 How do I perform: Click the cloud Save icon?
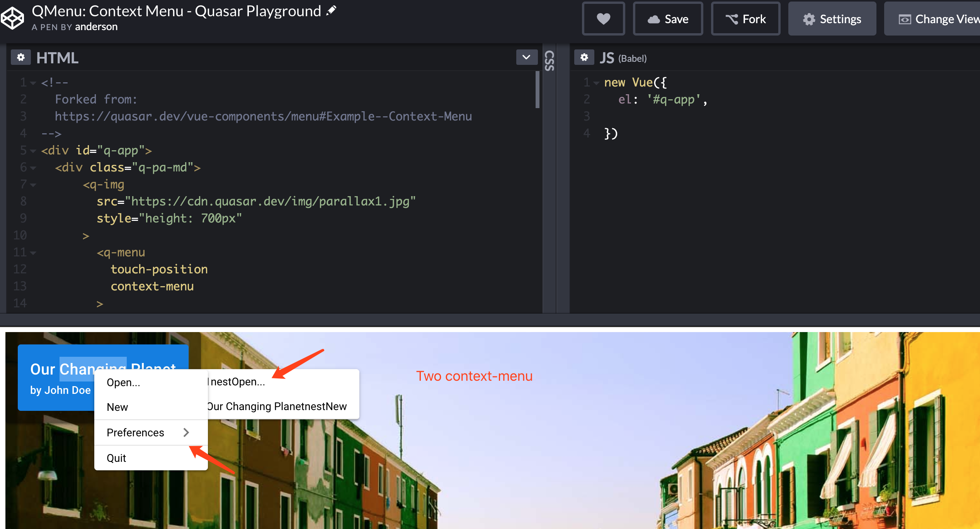coord(655,19)
